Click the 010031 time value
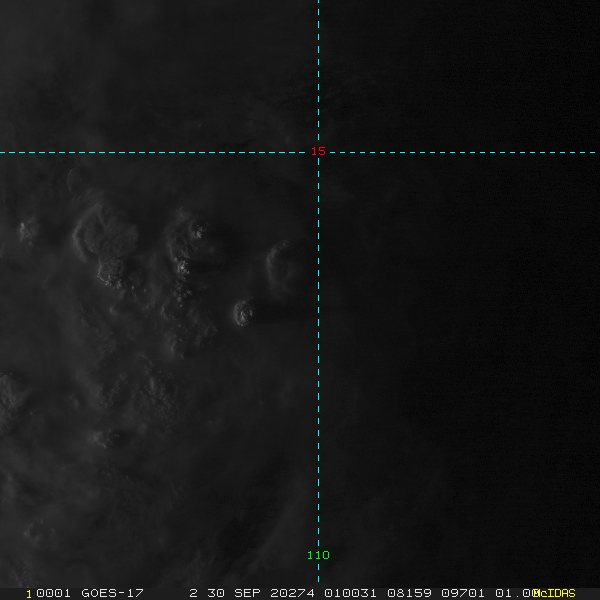This screenshot has height=600, width=600. tap(350, 593)
